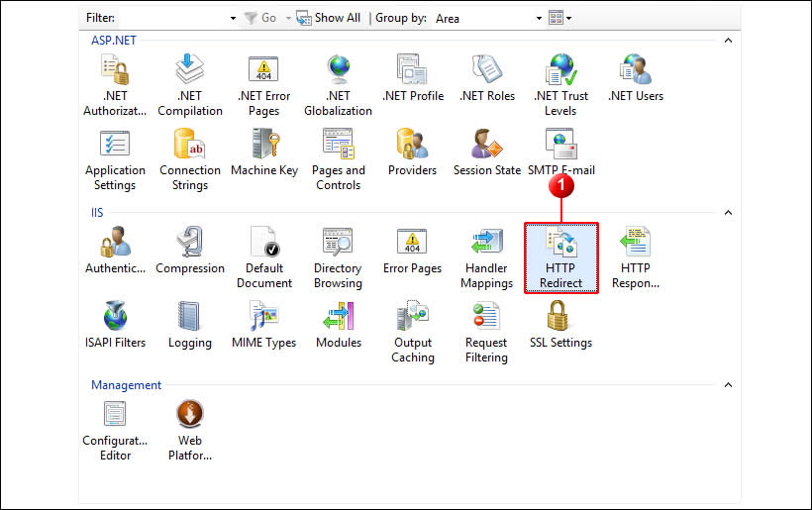Open SSL Settings icon
The height and width of the screenshot is (510, 812).
tap(560, 325)
